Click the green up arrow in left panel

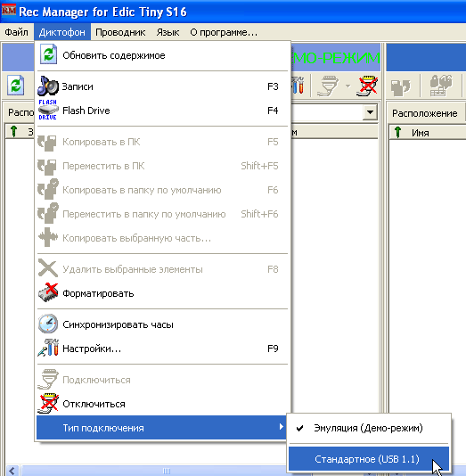pyautogui.click(x=13, y=131)
